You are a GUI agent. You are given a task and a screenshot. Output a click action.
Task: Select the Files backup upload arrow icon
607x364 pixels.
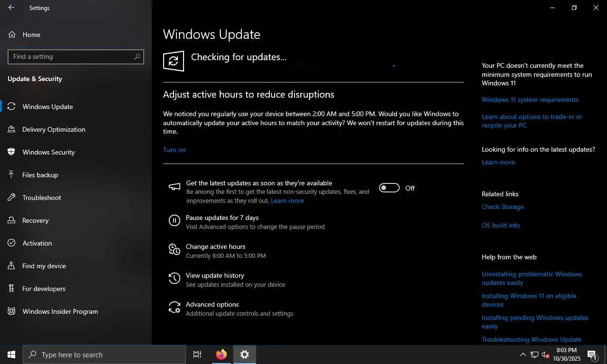[11, 175]
